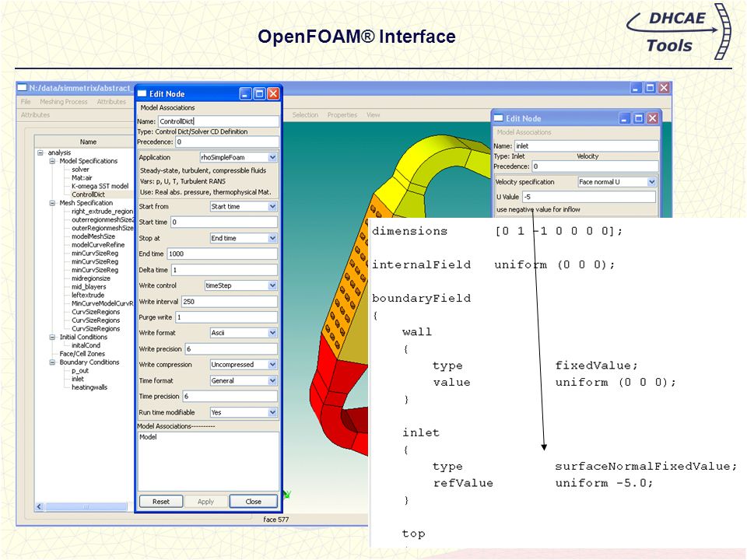Click the Apply button
The height and width of the screenshot is (560, 747).
205,502
